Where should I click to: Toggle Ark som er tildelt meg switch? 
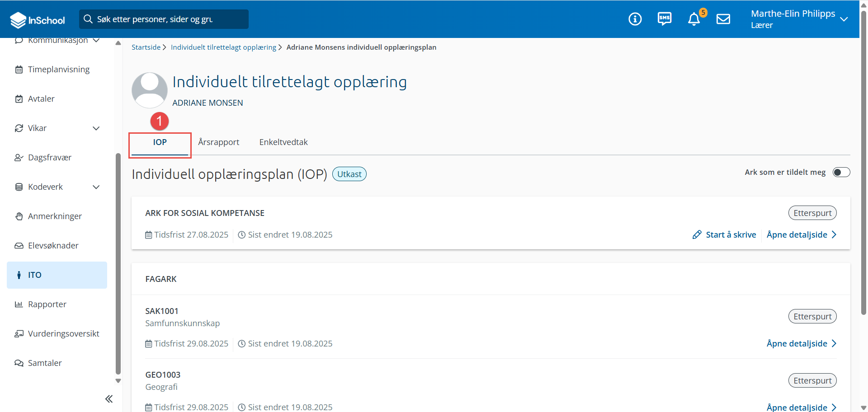coord(841,172)
